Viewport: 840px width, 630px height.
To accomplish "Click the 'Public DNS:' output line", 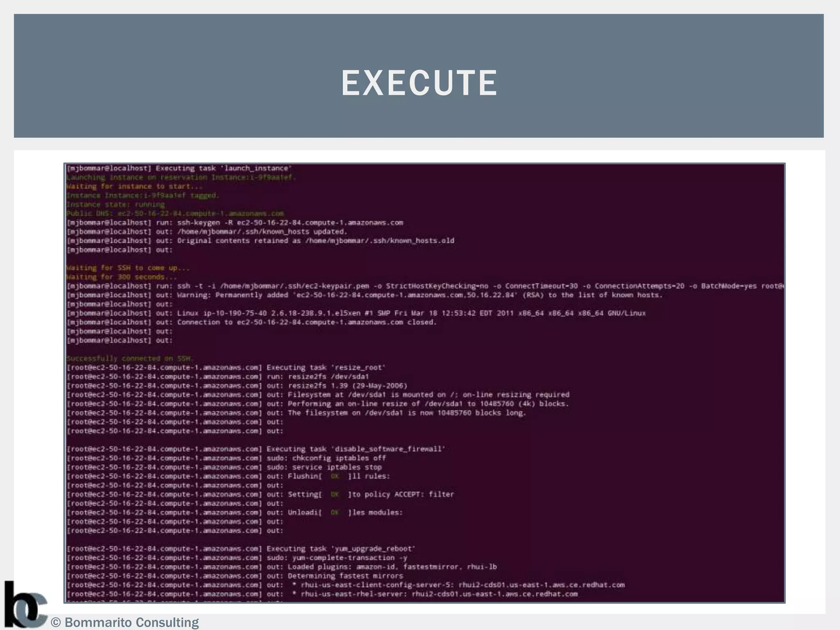I will [175, 213].
